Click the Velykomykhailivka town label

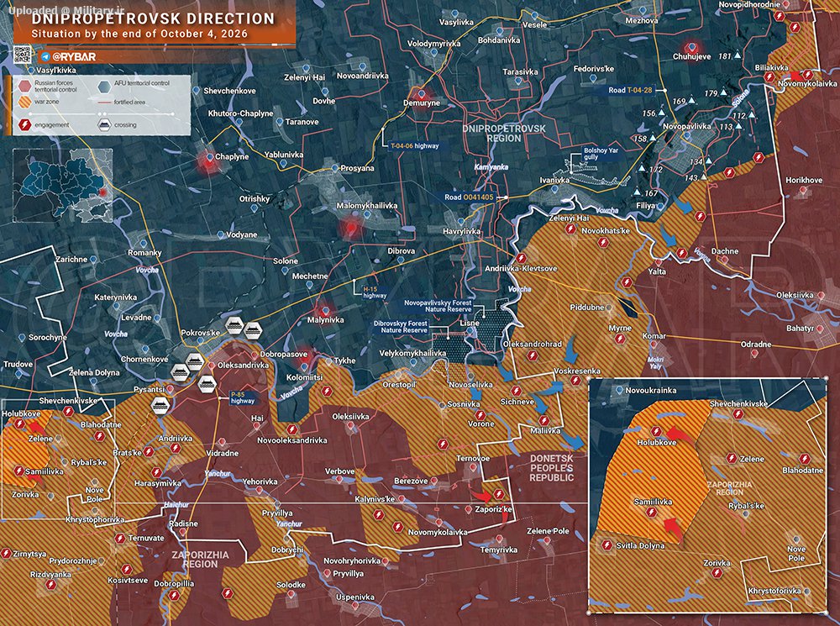tap(412, 354)
